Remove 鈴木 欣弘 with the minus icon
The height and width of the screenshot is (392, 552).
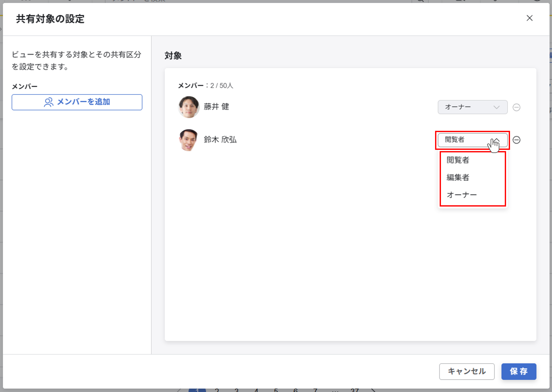click(516, 140)
